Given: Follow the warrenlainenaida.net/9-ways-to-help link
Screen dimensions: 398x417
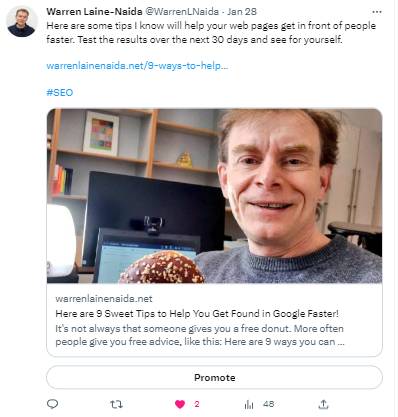Looking at the screenshot, I should (x=137, y=66).
